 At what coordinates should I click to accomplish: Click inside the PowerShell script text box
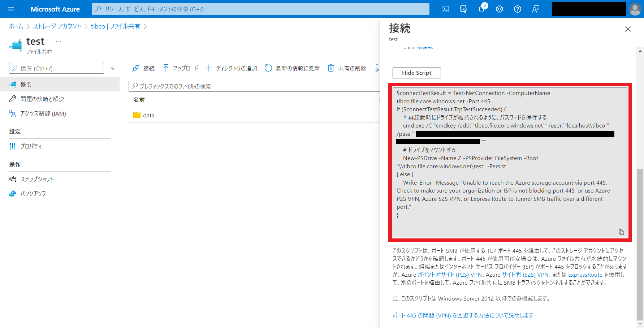pyautogui.click(x=510, y=163)
